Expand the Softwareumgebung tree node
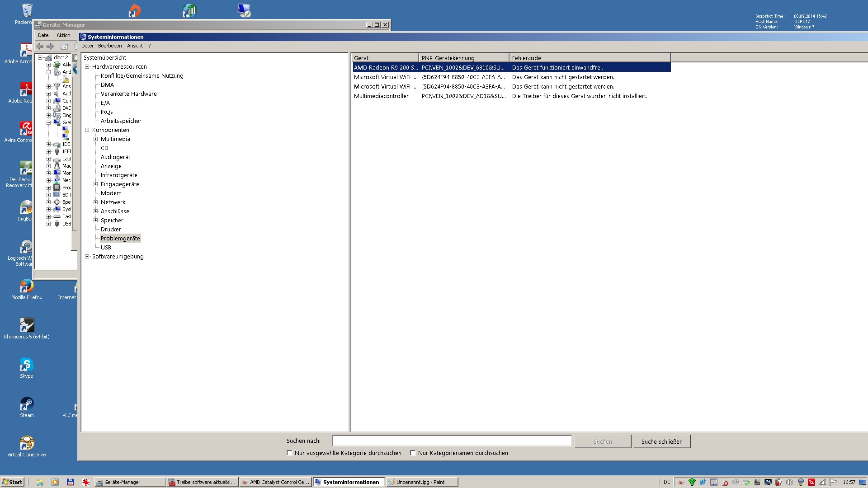 (x=87, y=257)
